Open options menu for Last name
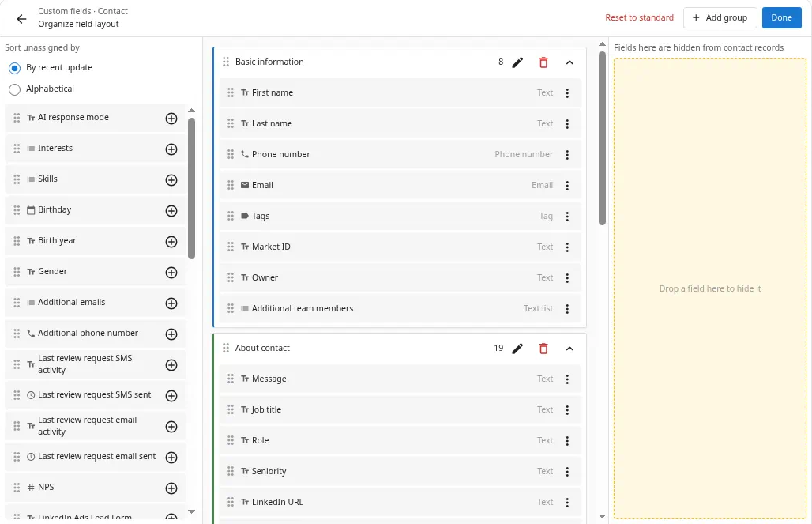The image size is (812, 524). point(568,124)
